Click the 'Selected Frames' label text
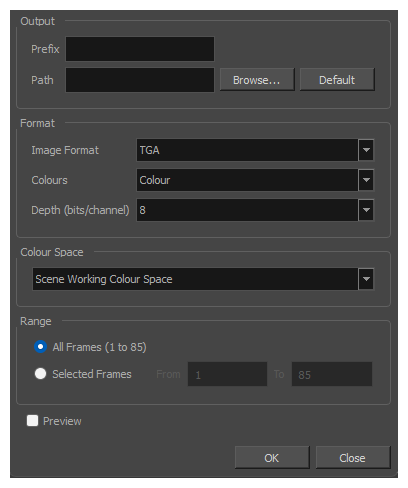 point(92,374)
